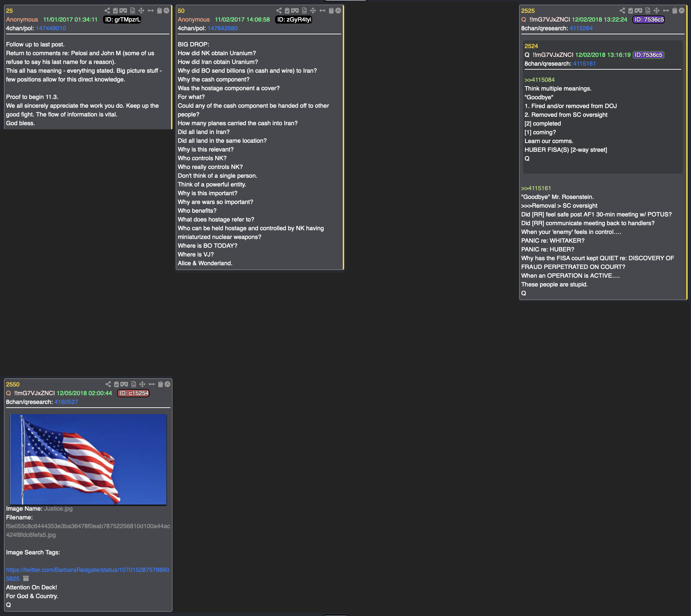Click the share icon on post 2550
This screenshot has width=691, height=616.
coord(108,384)
